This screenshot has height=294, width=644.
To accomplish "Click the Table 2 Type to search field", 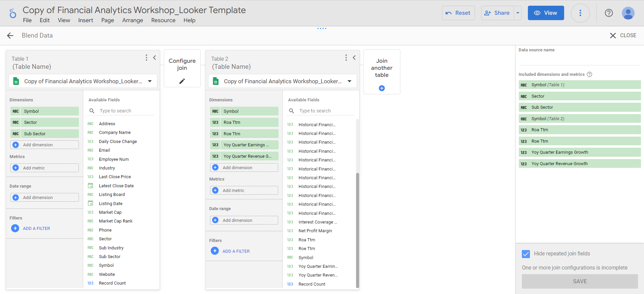I will tap(326, 111).
